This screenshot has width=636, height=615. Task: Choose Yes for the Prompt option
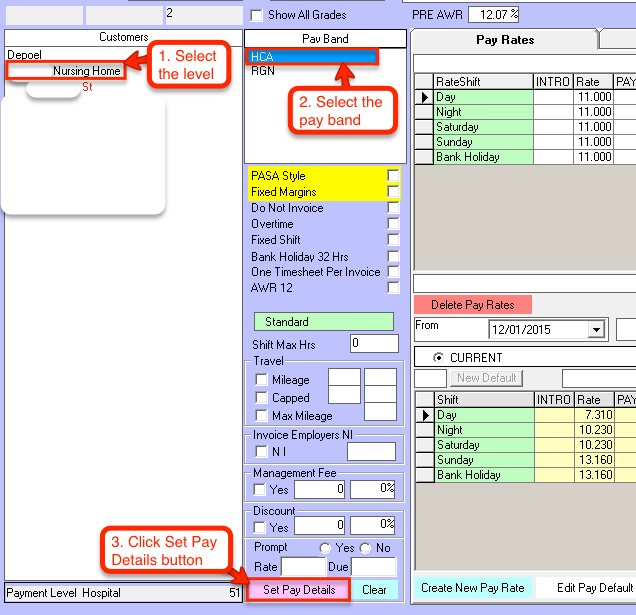point(324,548)
